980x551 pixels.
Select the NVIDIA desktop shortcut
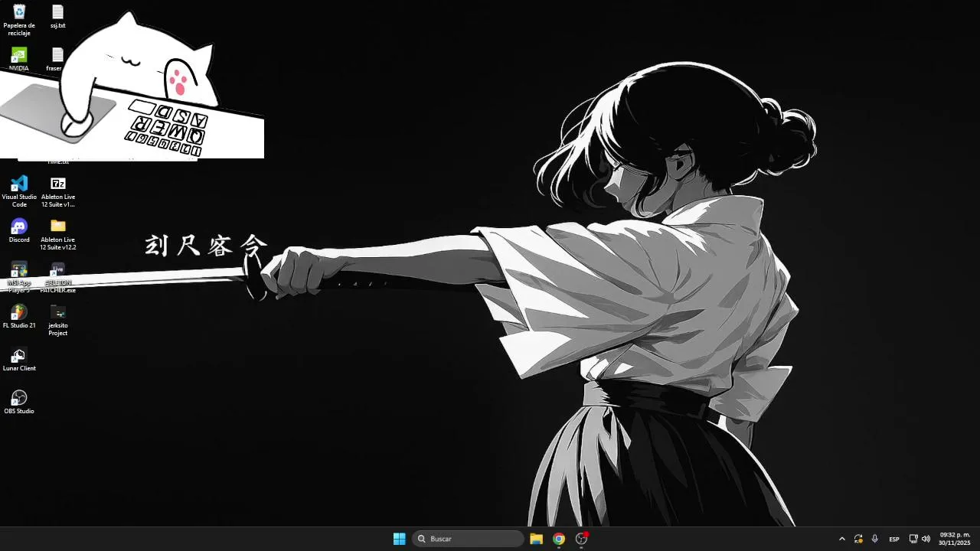tap(19, 60)
